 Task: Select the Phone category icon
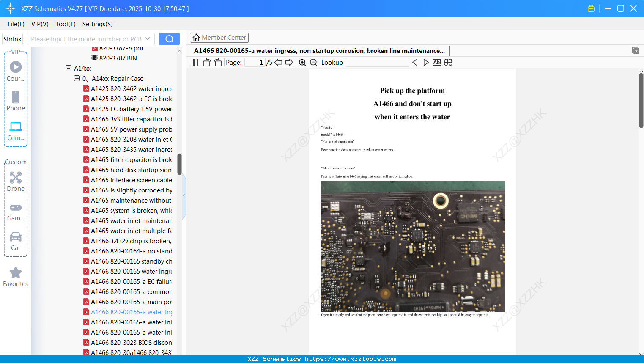(16, 101)
